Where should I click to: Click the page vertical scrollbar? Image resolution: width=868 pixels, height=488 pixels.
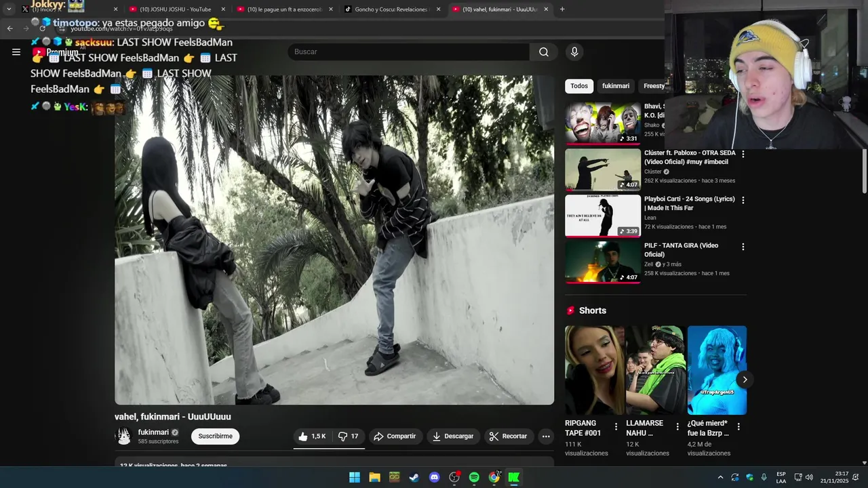tap(864, 171)
